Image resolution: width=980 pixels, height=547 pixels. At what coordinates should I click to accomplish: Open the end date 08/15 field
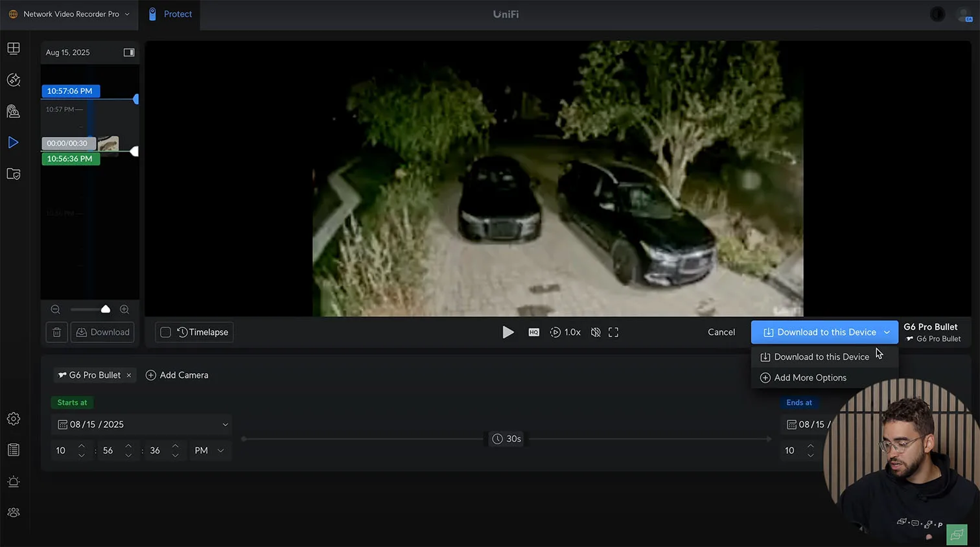point(807,425)
